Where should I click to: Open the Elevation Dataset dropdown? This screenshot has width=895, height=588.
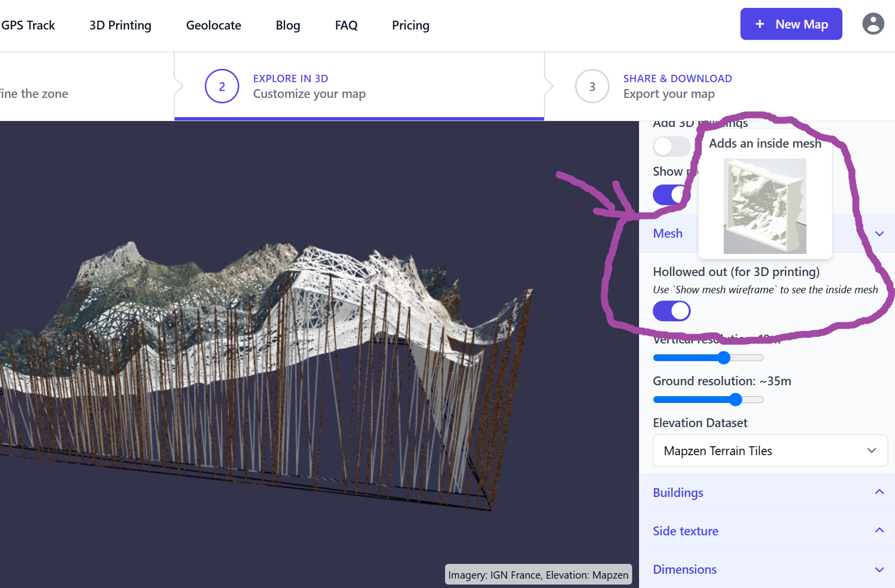(x=769, y=450)
